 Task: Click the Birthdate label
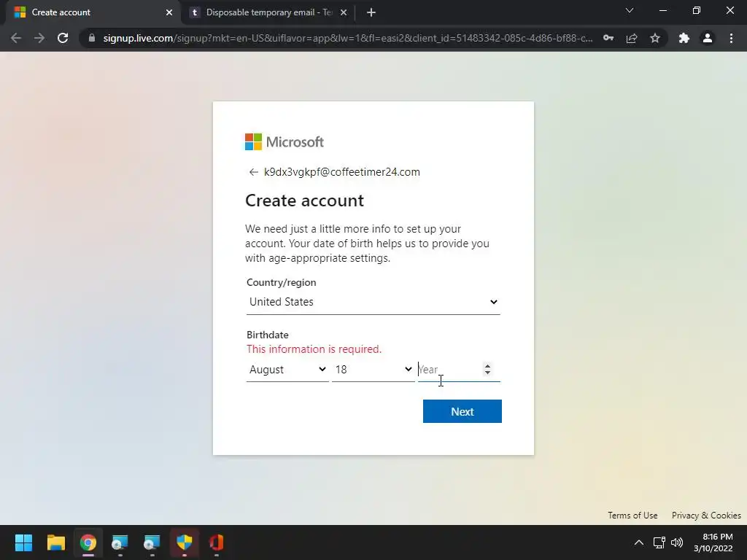click(x=267, y=335)
